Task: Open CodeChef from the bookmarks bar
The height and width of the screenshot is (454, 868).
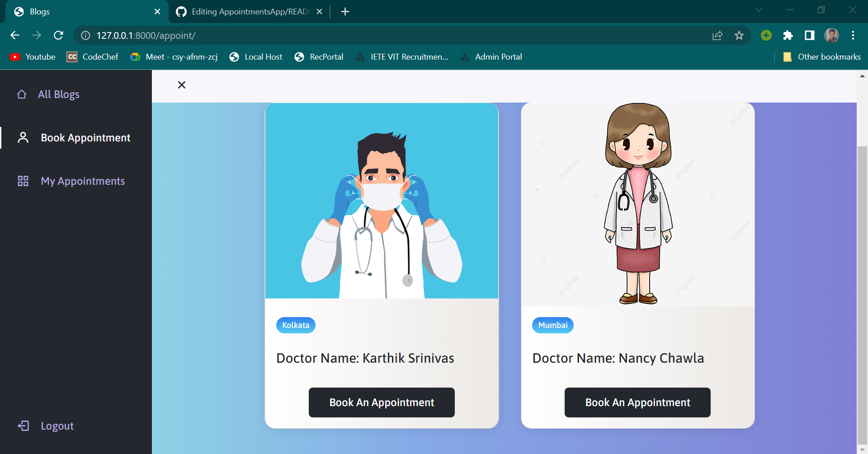Action: coord(92,57)
